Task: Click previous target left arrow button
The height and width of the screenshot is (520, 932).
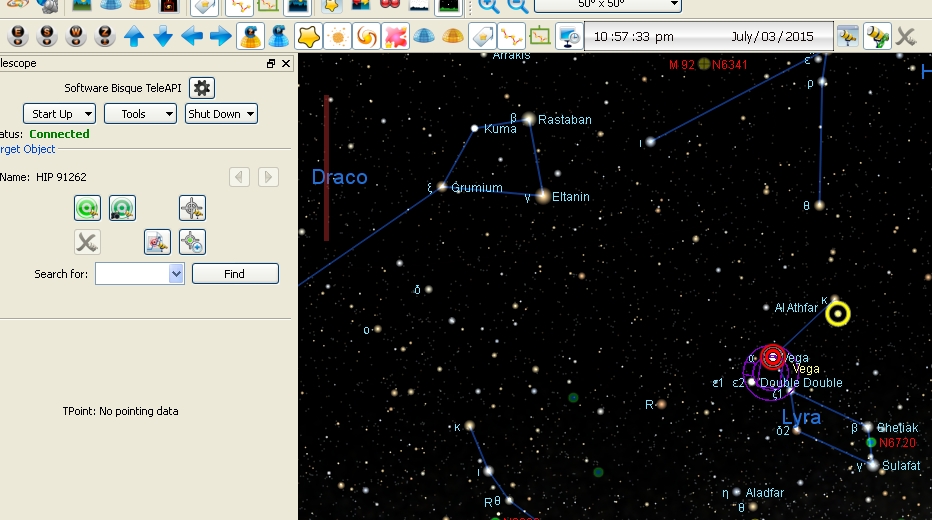Action: [240, 177]
